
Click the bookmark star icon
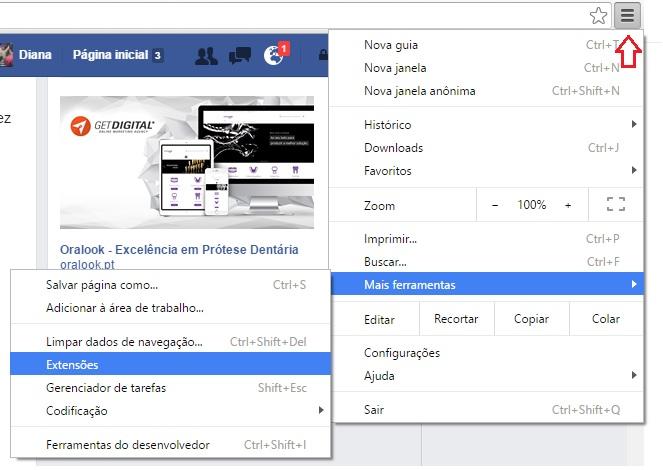598,15
